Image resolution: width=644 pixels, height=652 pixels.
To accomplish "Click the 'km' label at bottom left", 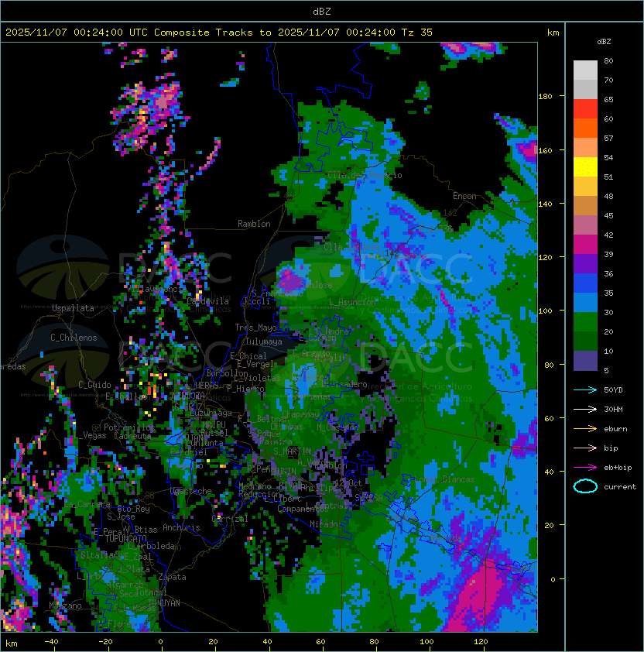I will [12, 643].
